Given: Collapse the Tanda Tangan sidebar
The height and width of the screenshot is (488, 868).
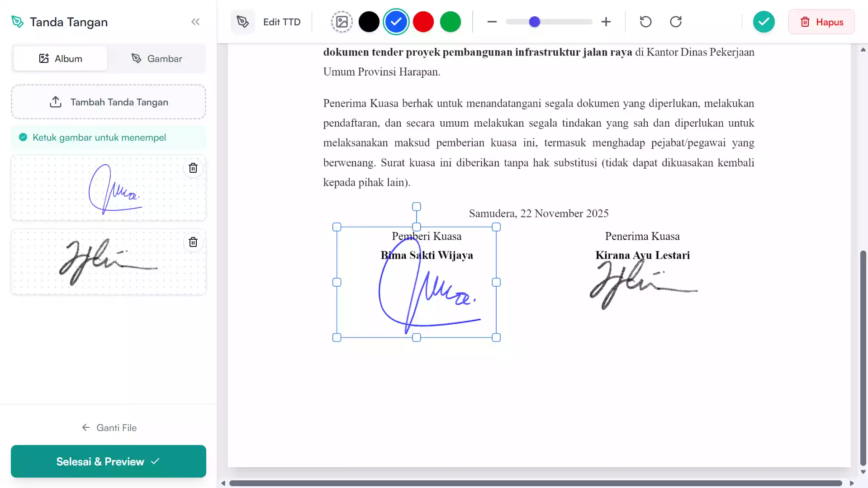Looking at the screenshot, I should pos(195,22).
